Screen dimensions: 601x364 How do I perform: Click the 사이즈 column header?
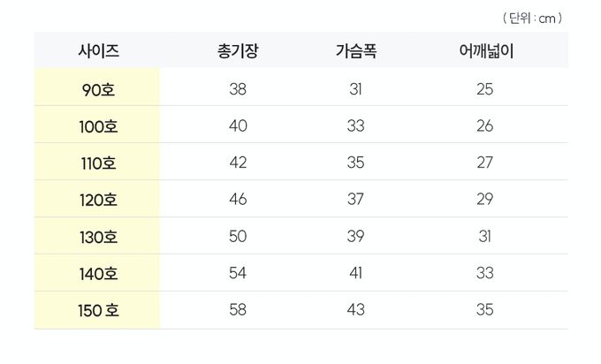click(98, 51)
